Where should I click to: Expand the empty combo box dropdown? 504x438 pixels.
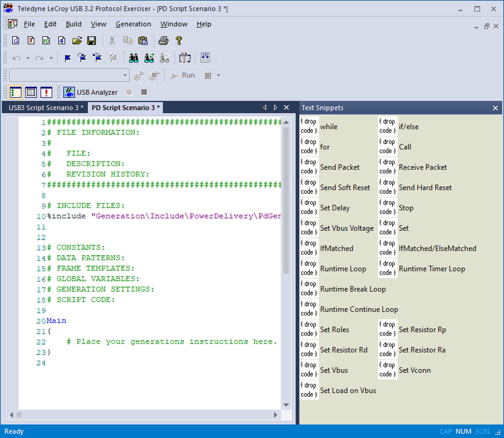[x=125, y=75]
